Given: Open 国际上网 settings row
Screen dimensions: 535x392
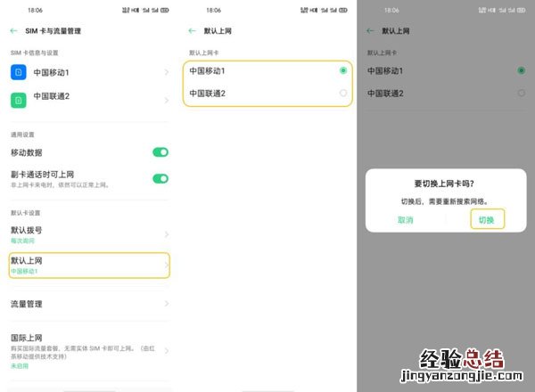Looking at the screenshot, I should tap(89, 351).
